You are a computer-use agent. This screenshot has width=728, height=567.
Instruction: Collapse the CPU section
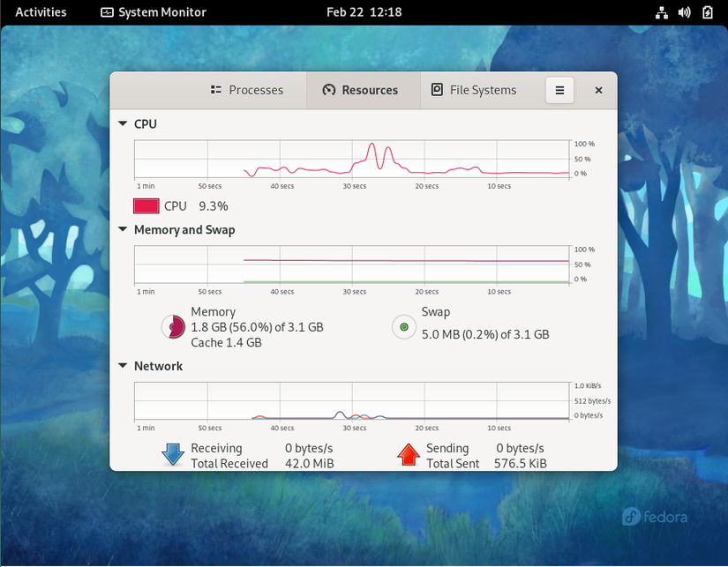click(x=123, y=123)
